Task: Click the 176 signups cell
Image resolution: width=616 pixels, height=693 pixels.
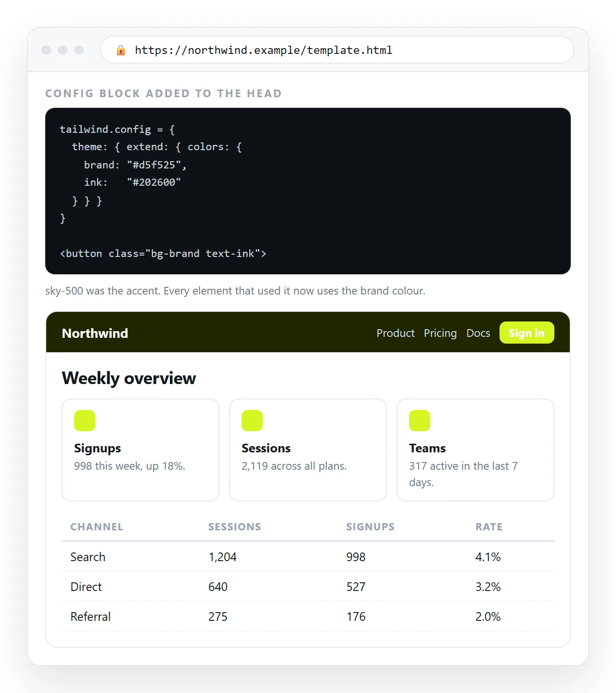Action: click(356, 616)
